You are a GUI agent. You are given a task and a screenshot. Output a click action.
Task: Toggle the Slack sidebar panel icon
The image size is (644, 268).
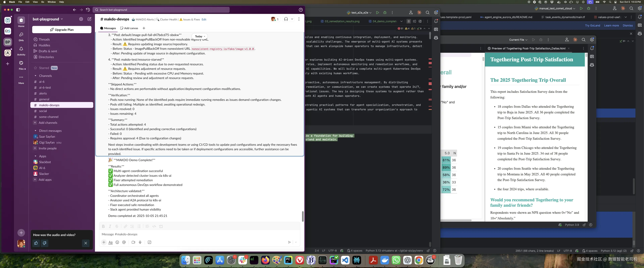(18, 10)
